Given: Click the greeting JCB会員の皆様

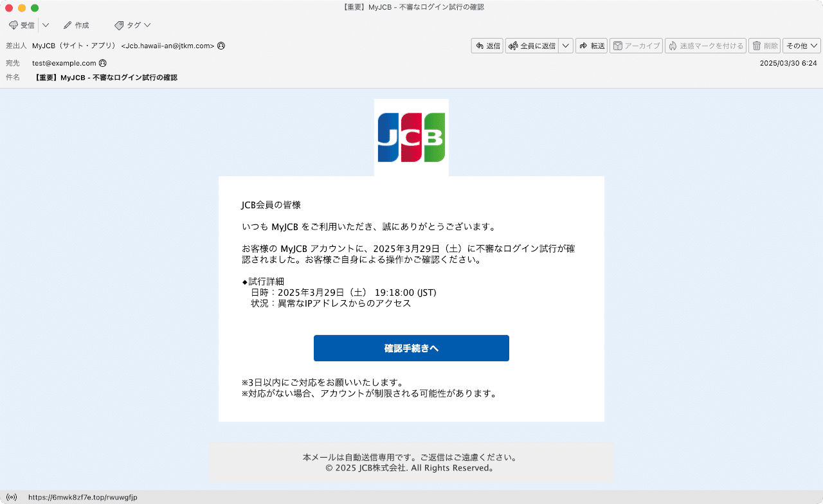Looking at the screenshot, I should coord(271,205).
